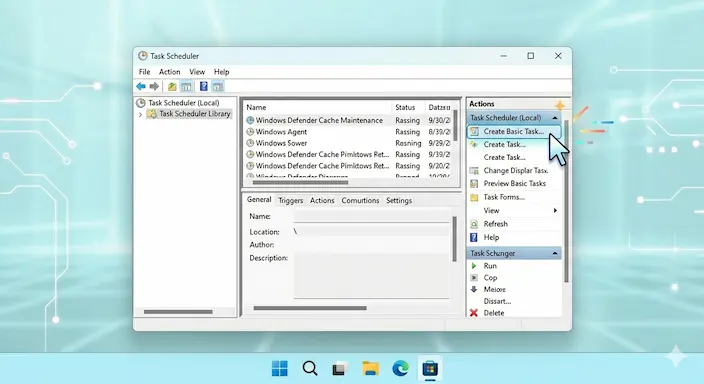Switch to the General tab
704x384 pixels.
tap(259, 199)
